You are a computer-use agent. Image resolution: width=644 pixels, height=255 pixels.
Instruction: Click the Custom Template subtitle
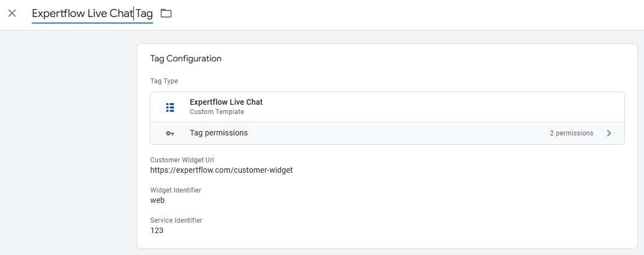pyautogui.click(x=217, y=112)
